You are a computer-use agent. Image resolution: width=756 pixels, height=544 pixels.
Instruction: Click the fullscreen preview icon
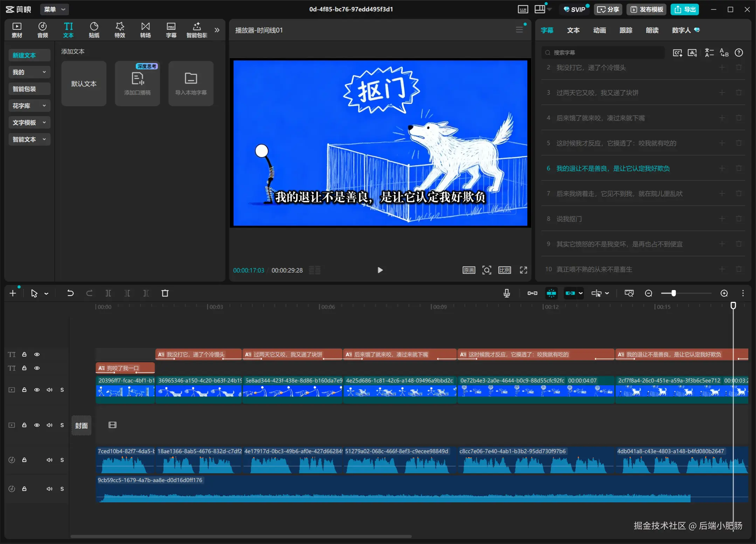coord(523,270)
